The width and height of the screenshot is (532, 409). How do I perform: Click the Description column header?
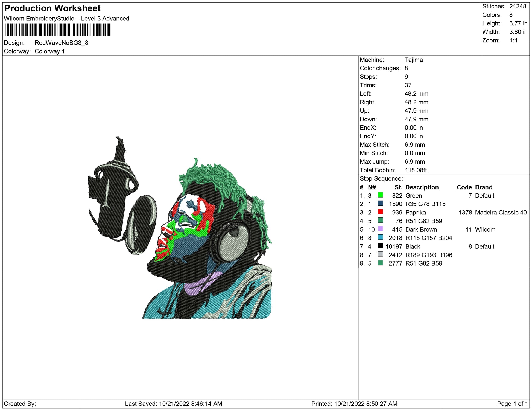(x=422, y=187)
